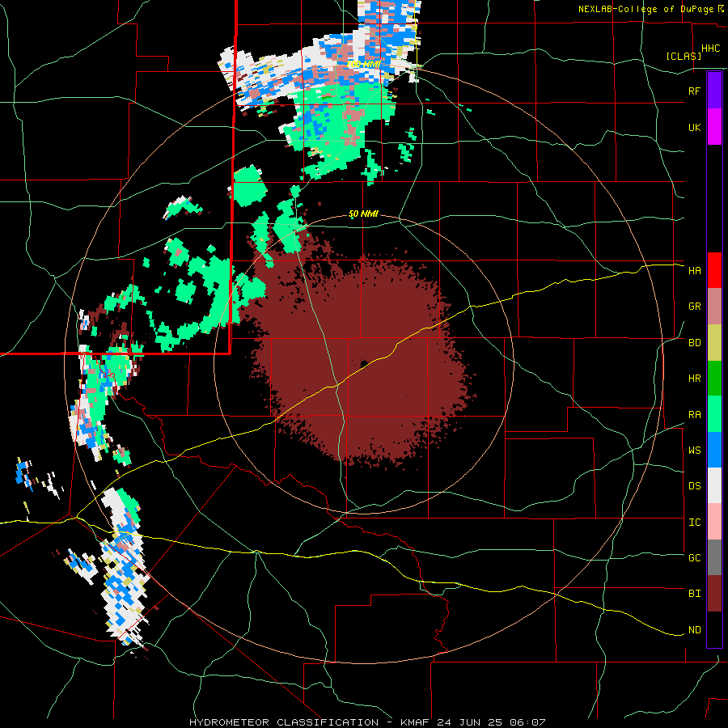Select the BD yellow legend block
Image resolution: width=728 pixels, height=728 pixels.
(x=714, y=343)
